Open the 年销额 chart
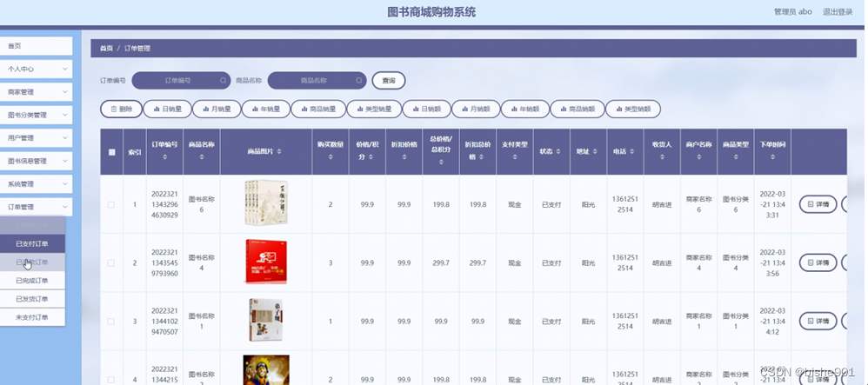The image size is (868, 385). point(524,109)
